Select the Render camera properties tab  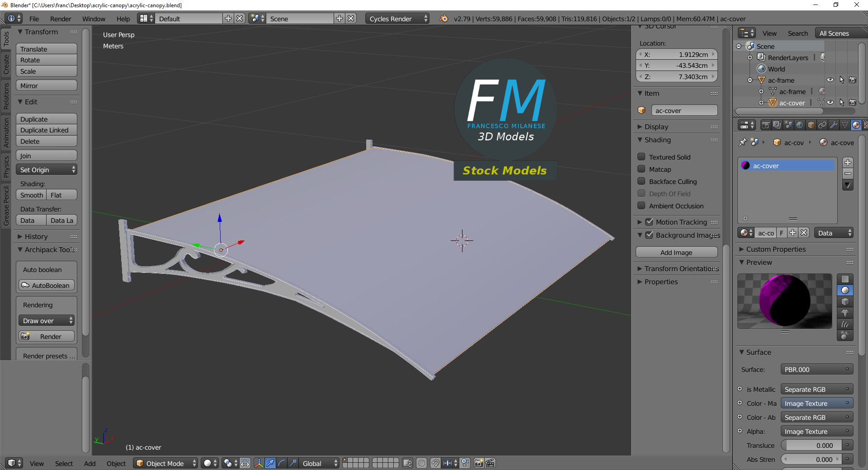[766, 125]
